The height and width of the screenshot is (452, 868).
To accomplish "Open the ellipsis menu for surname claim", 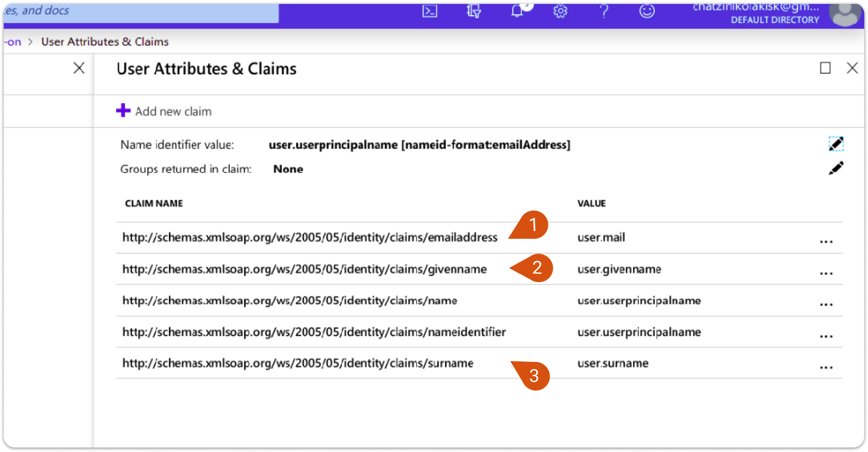I will coord(826,367).
